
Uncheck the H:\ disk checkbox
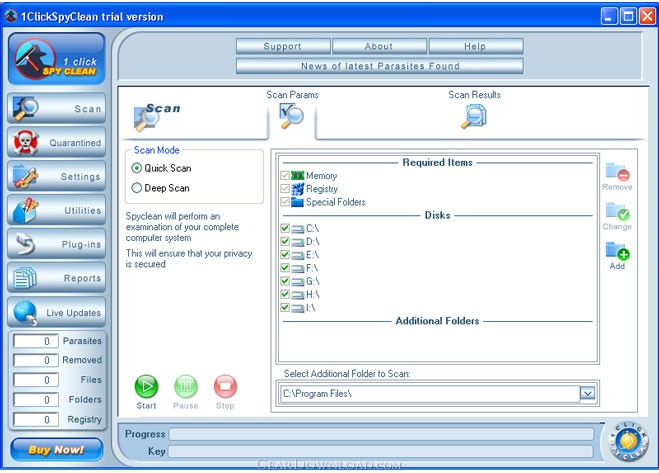pos(285,294)
